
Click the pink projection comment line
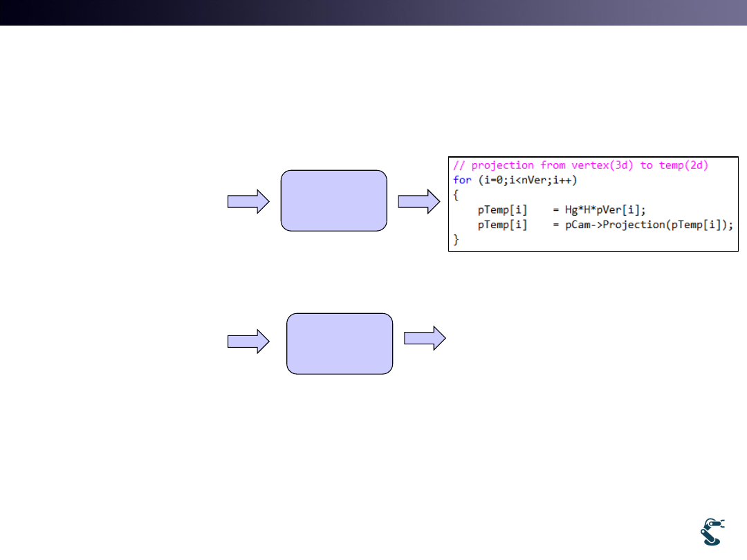[x=580, y=165]
